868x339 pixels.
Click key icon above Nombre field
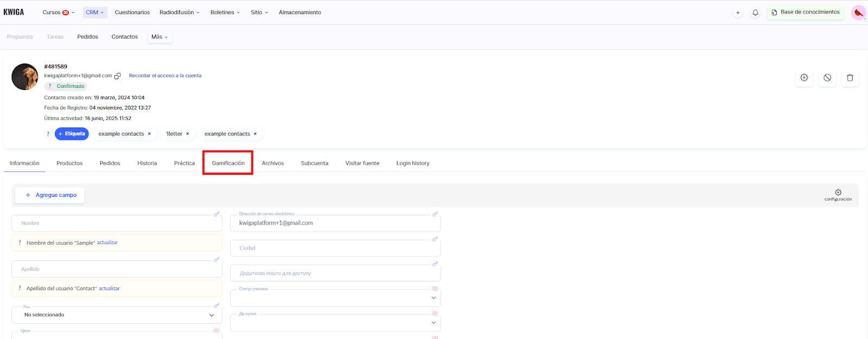pos(216,214)
